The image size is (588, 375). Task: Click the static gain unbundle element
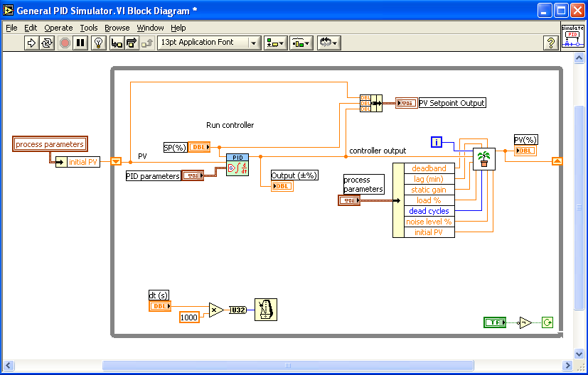(429, 190)
